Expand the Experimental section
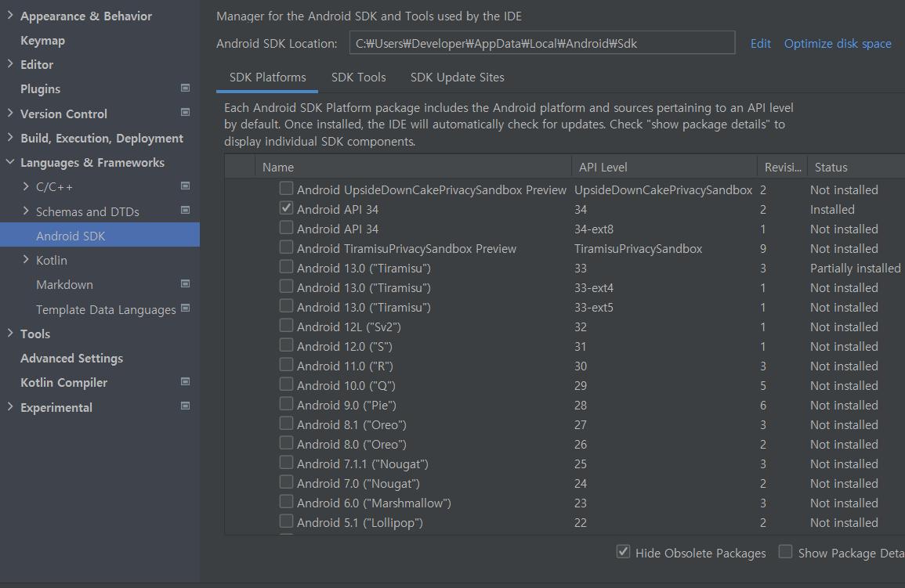This screenshot has height=588, width=905. 10,406
